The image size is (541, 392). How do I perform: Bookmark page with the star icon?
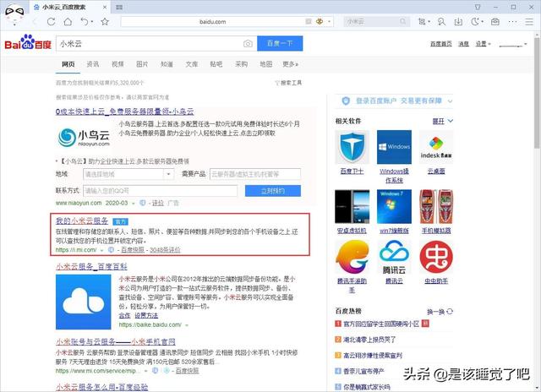(x=105, y=22)
